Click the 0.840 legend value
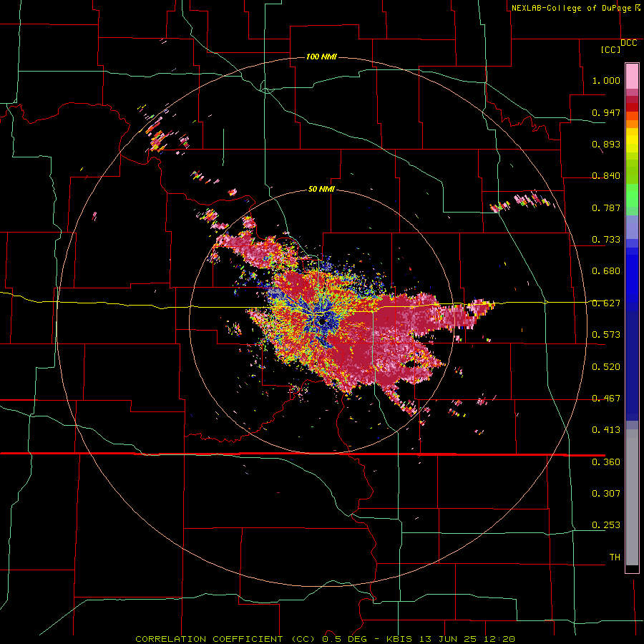The image size is (644, 644). [606, 175]
